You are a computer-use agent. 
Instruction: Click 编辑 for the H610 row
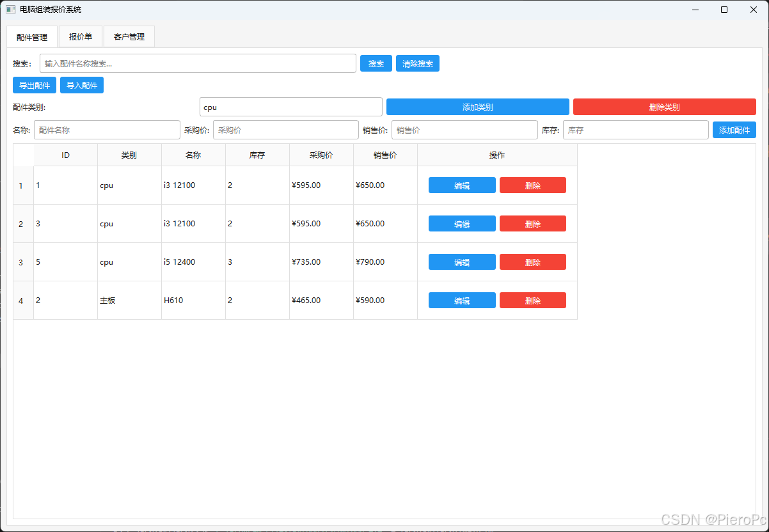coord(462,301)
